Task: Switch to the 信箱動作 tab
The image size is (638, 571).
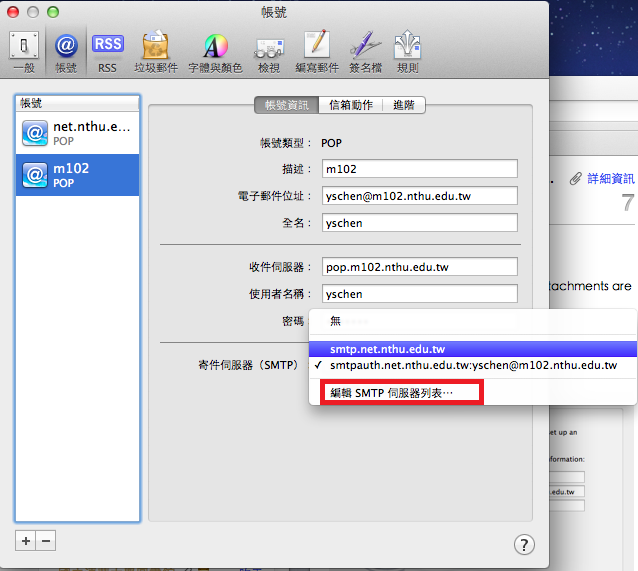Action: pyautogui.click(x=350, y=105)
